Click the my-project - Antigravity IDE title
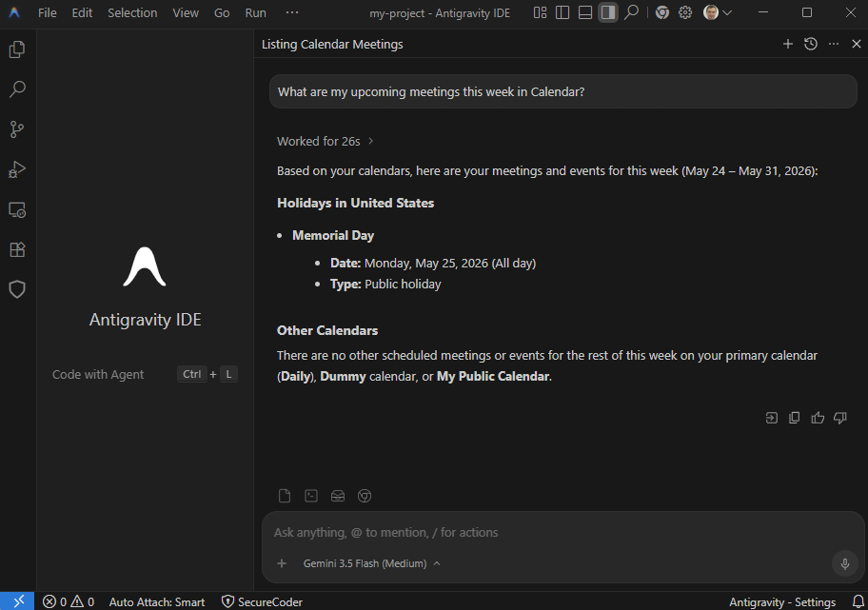 coord(440,12)
